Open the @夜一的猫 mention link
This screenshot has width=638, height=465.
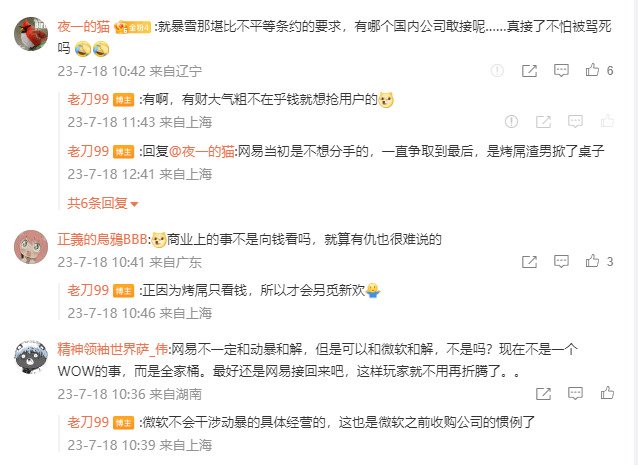pos(201,151)
